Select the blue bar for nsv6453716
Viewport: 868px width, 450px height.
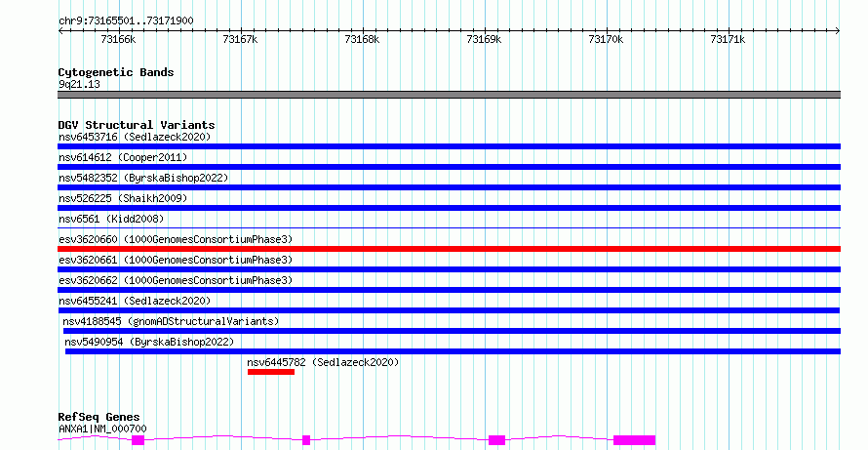click(x=449, y=146)
